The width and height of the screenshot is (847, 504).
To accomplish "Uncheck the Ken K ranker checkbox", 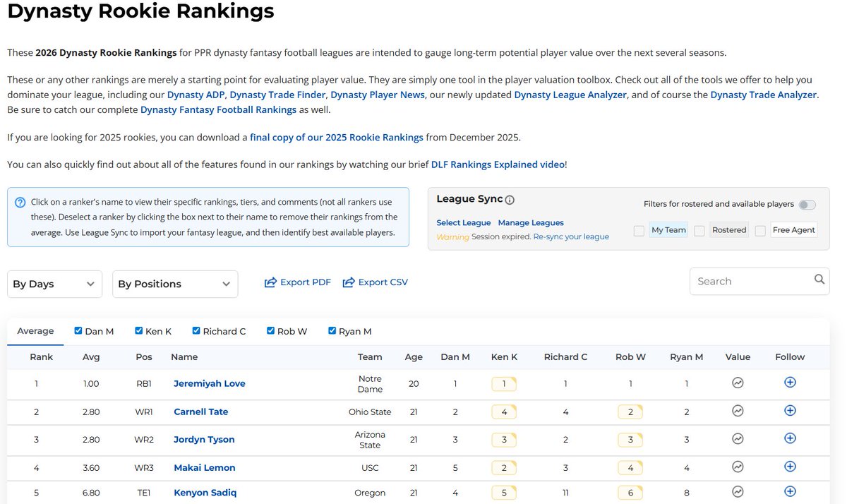I will [138, 330].
